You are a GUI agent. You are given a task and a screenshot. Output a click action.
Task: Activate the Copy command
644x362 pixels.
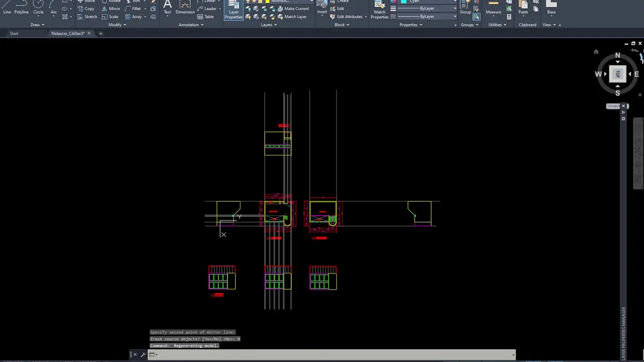pos(86,9)
